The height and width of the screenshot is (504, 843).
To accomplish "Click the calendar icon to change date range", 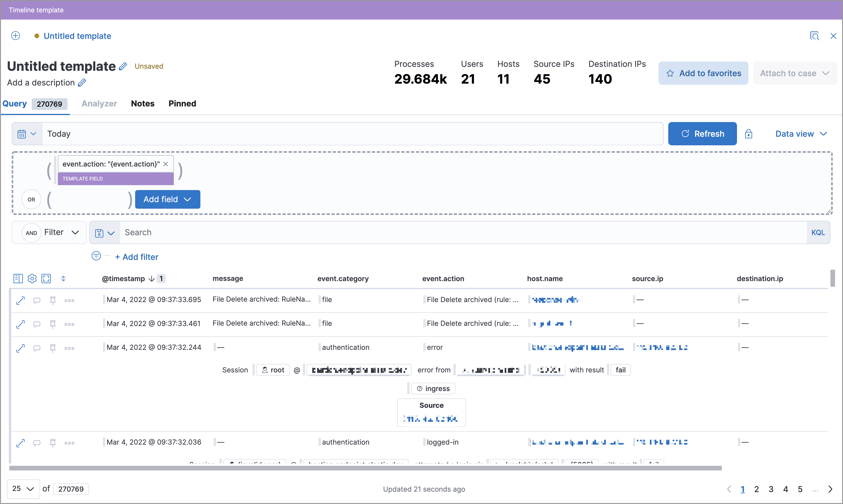I will (22, 133).
